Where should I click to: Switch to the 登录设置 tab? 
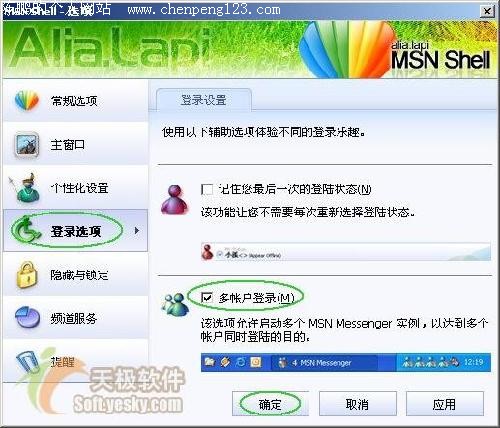pyautogui.click(x=204, y=100)
